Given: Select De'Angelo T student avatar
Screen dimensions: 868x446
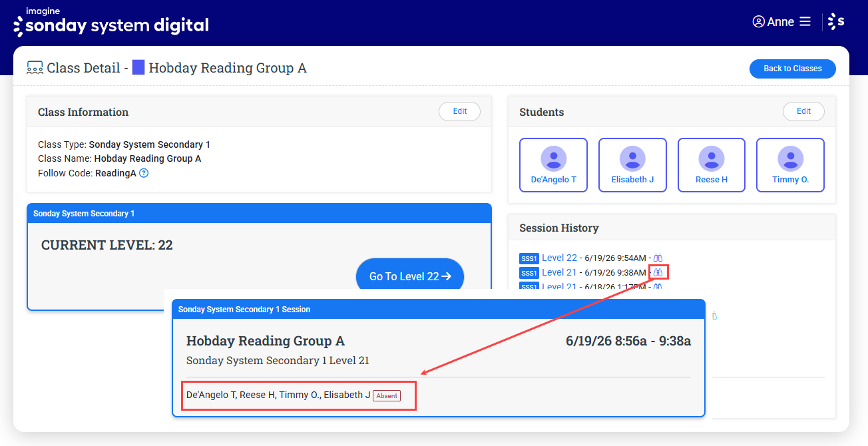Looking at the screenshot, I should pos(553,159).
